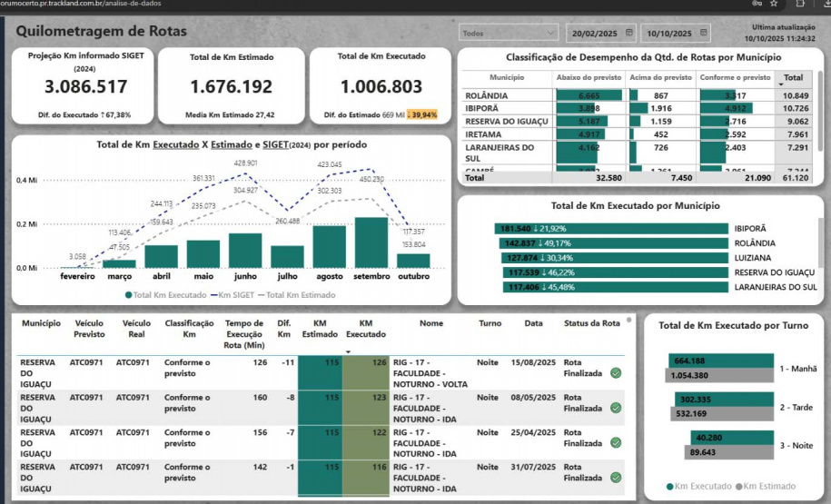This screenshot has width=831, height=504.
Task: Sort table by Município column header
Action: pyautogui.click(x=40, y=323)
